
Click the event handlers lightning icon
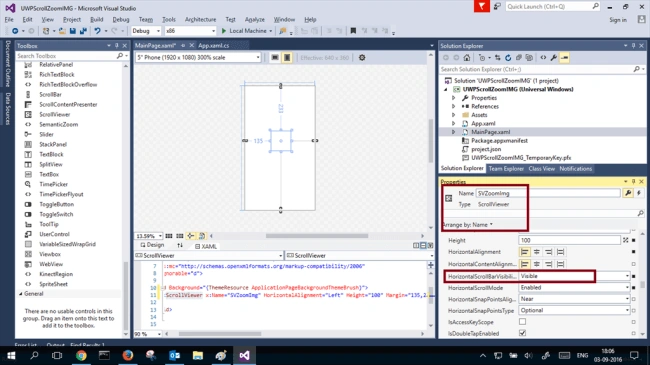(x=639, y=193)
